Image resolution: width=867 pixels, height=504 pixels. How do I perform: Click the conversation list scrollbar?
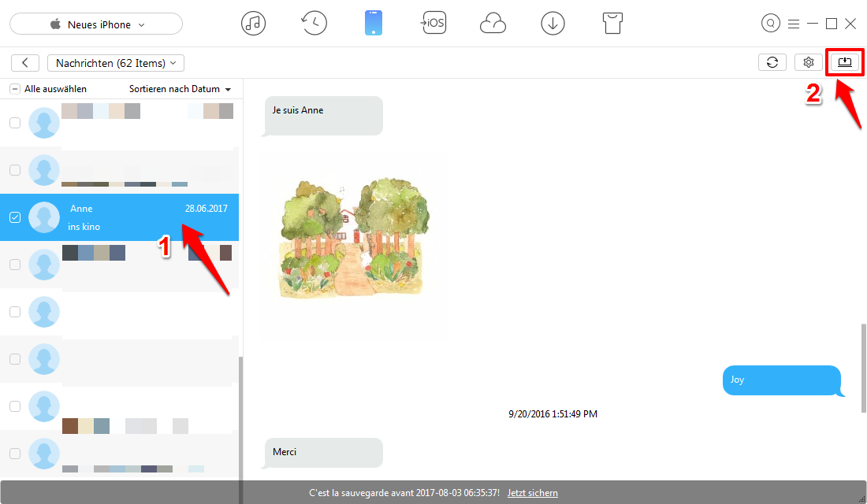(x=240, y=429)
